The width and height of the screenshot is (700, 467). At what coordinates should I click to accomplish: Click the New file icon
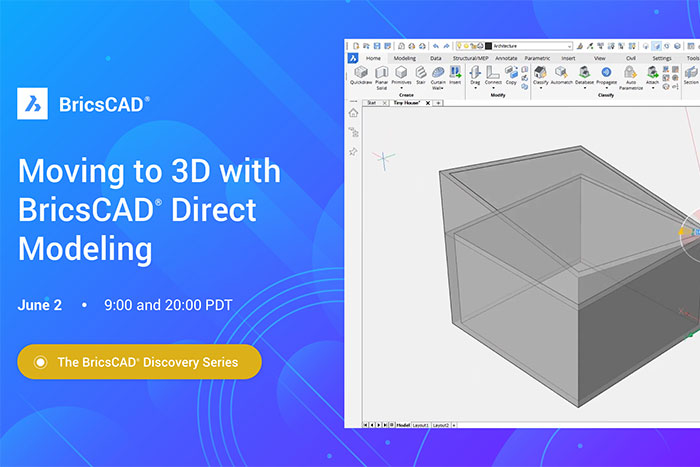(356, 46)
